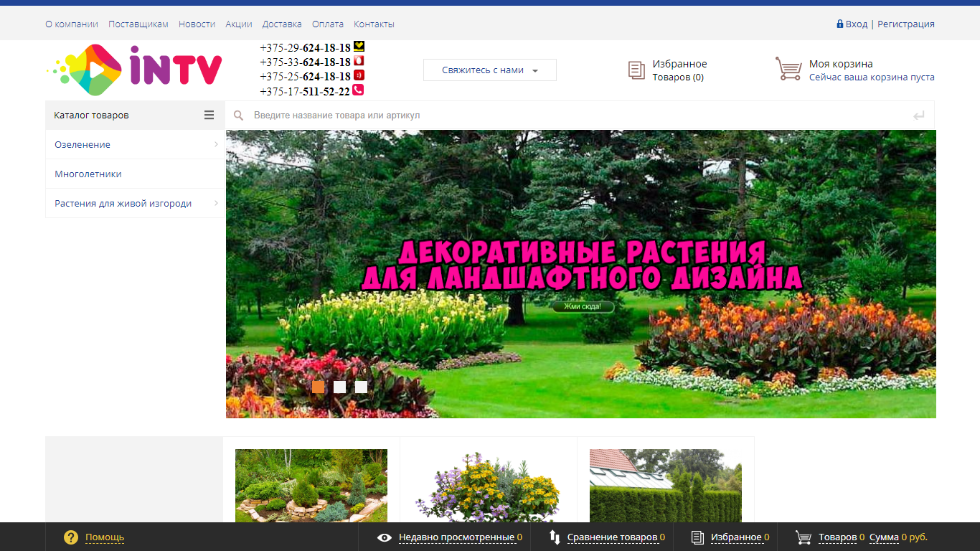Click the phone number +375-25-624-18-18
This screenshot has width=980, height=551.
(305, 76)
